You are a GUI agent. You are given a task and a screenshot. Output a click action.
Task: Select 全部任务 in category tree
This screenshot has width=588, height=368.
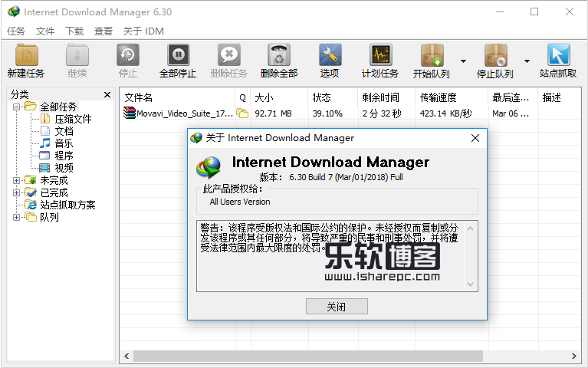pyautogui.click(x=58, y=107)
